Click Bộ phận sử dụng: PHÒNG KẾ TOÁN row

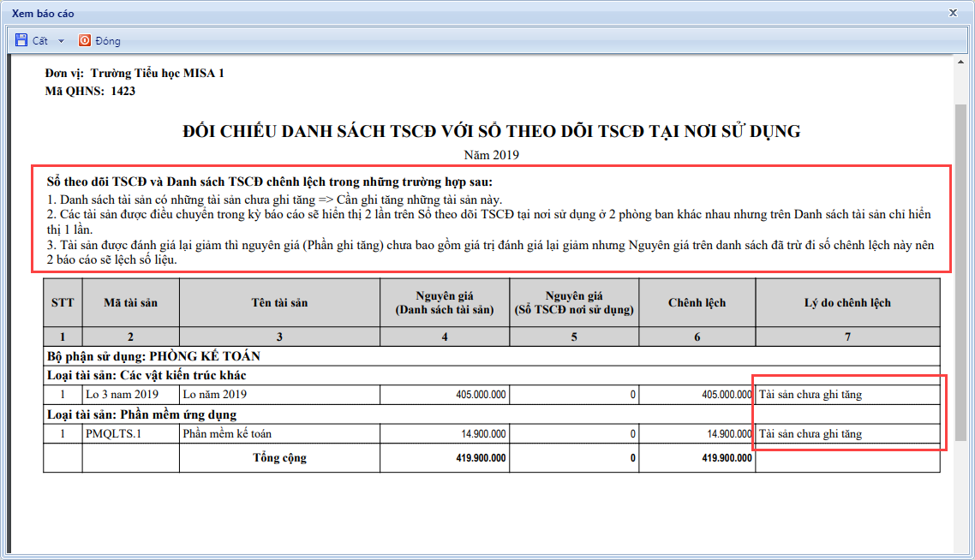pyautogui.click(x=491, y=356)
